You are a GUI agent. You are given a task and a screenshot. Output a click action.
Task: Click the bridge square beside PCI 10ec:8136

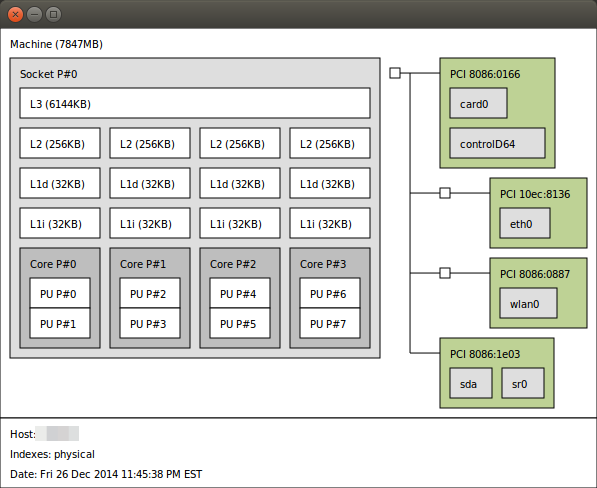click(x=445, y=193)
